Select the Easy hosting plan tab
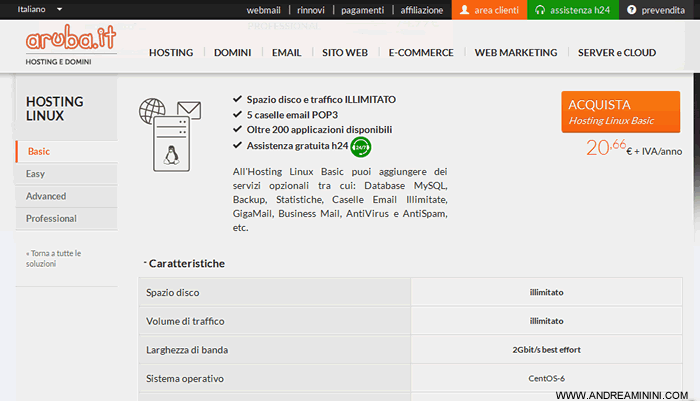This screenshot has width=700, height=401. (36, 174)
